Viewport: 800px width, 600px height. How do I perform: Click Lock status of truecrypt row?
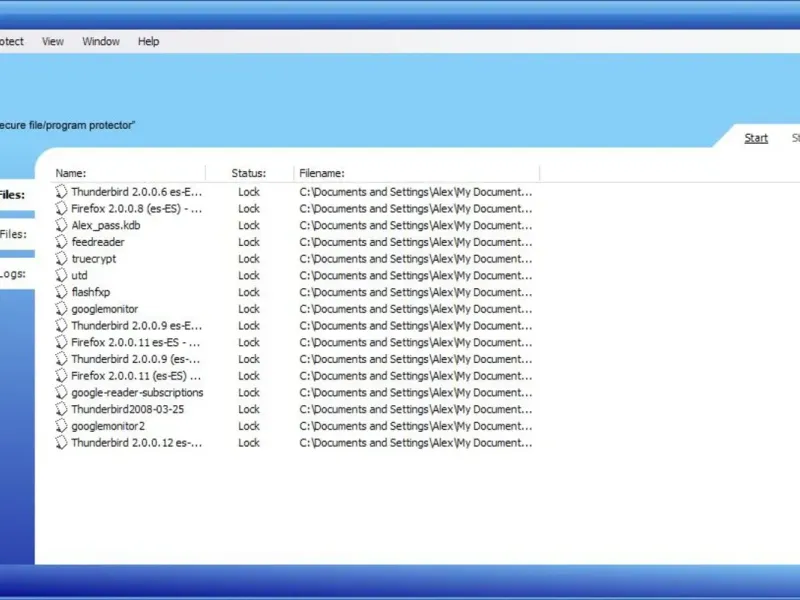(x=249, y=259)
